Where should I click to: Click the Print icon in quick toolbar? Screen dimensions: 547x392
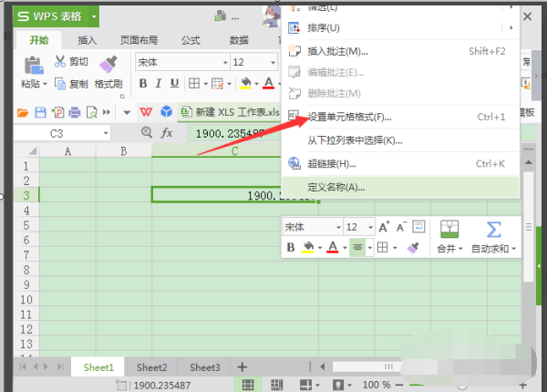tap(75, 113)
